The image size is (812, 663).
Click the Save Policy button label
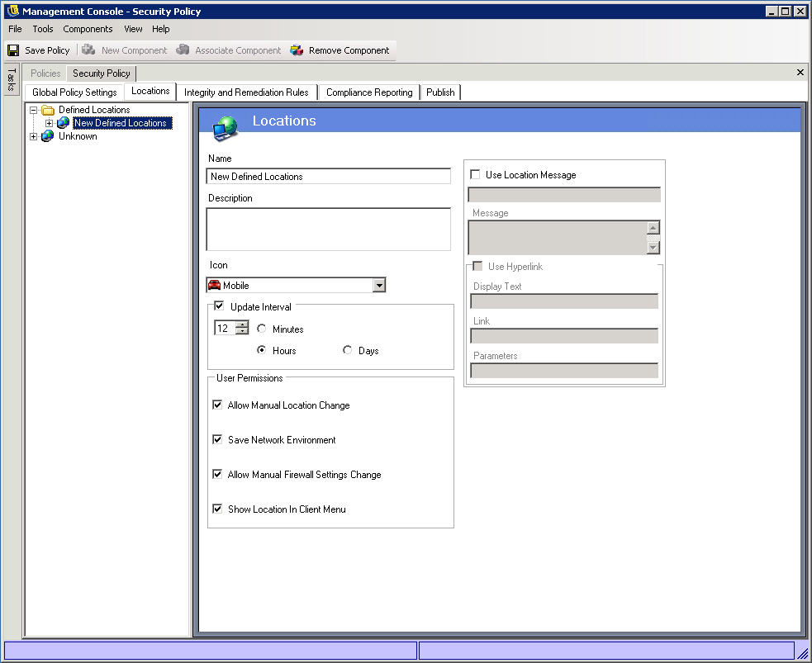(x=47, y=50)
